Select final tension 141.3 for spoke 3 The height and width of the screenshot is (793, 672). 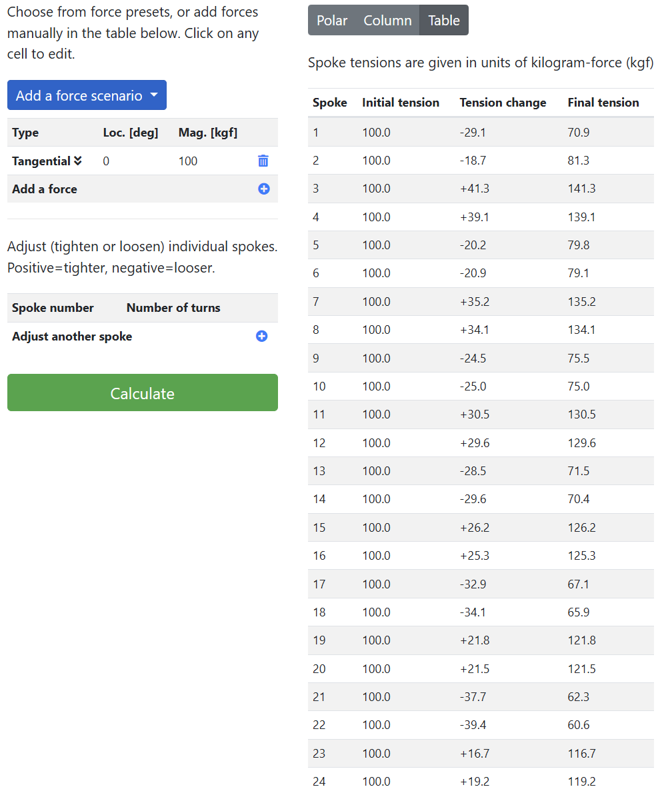581,189
